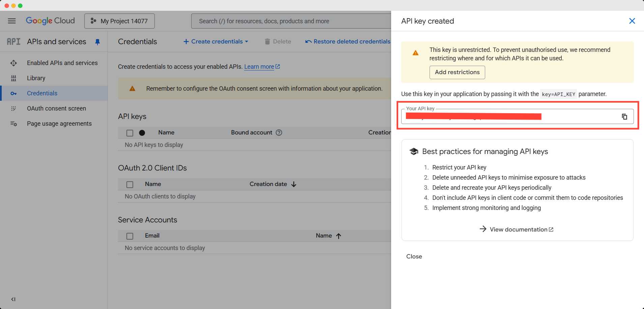644x309 pixels.
Task: Select the Library sidebar icon
Action: [x=13, y=78]
